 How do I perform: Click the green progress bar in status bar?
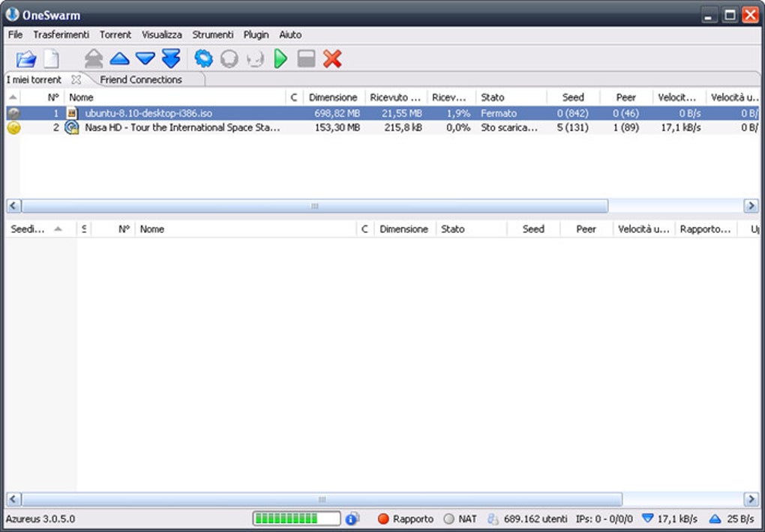coord(297,519)
